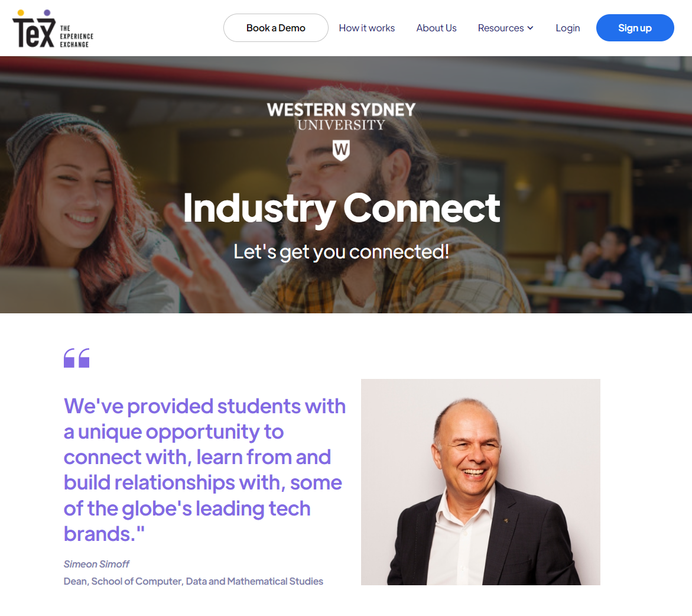The image size is (692, 616).
Task: Go to the About Us page
Action: click(436, 28)
